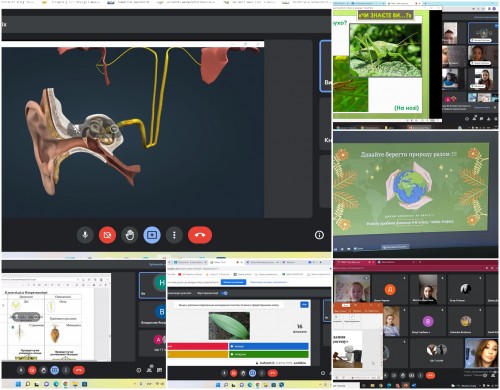500x390 pixels.
Task: Open PowerPoint from participant grid window taskbar
Action: [x=406, y=386]
